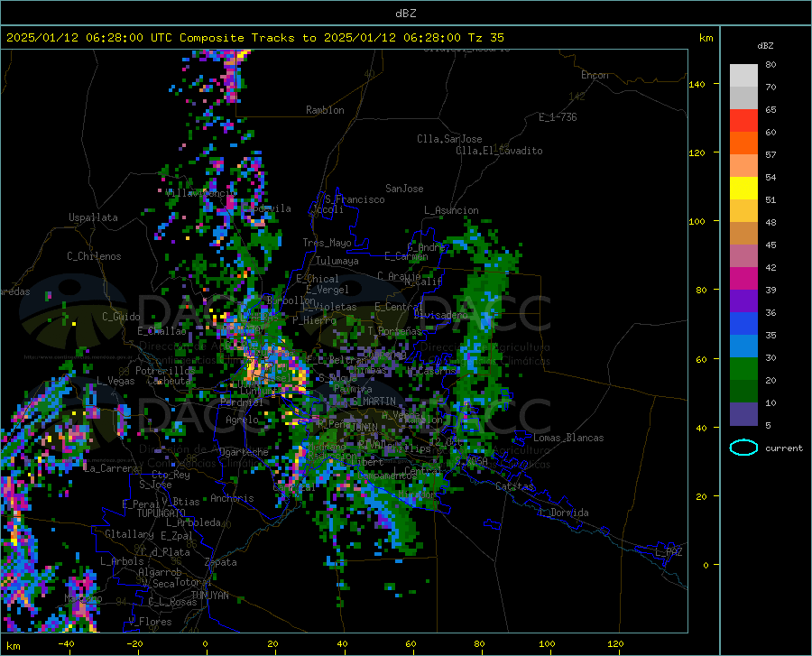Click the 'Tulumaya' map label
This screenshot has width=812, height=656.
[337, 261]
